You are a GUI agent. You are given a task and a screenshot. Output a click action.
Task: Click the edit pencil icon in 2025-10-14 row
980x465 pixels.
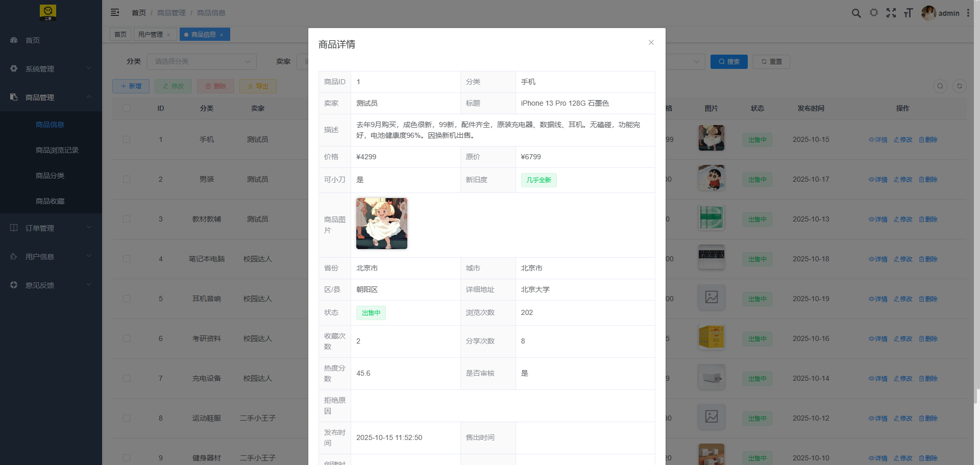point(896,379)
